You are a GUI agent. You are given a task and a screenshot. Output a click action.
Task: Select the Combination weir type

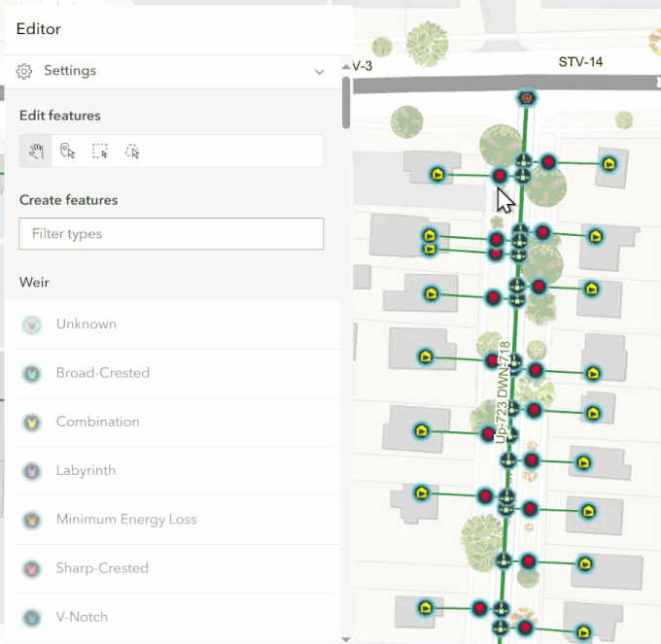point(97,422)
